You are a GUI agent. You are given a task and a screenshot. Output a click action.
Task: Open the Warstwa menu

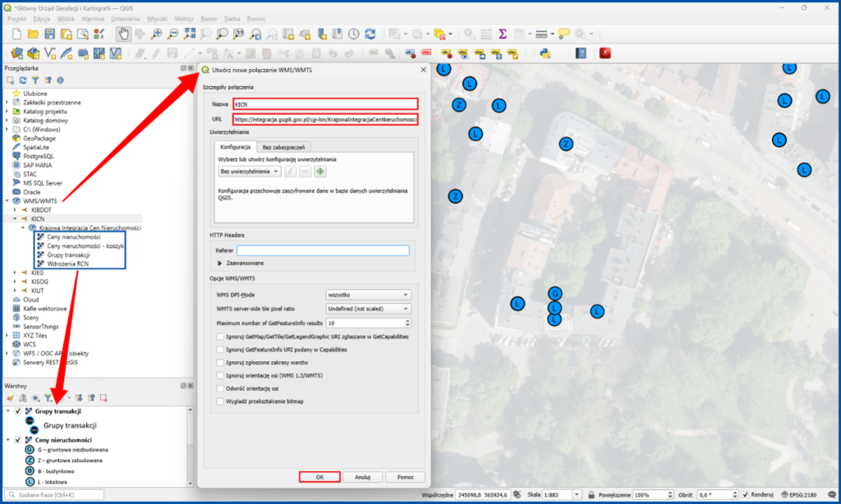click(x=93, y=19)
